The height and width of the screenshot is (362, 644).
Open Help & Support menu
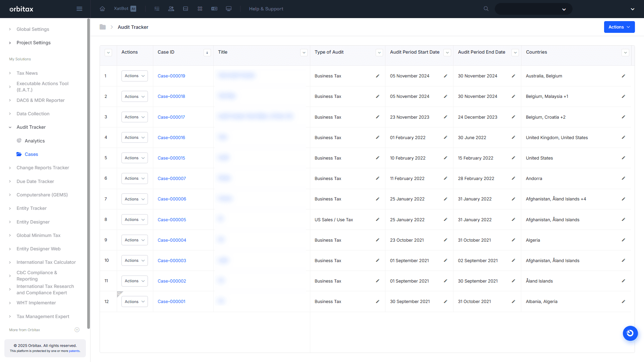266,9
